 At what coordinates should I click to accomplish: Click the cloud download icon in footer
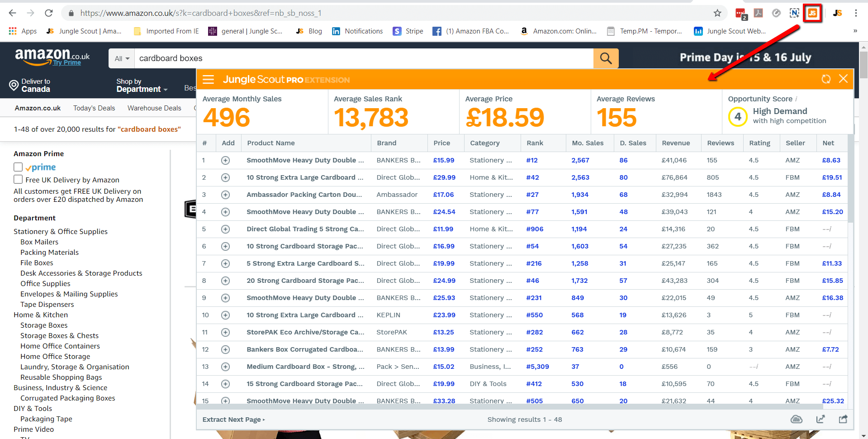[797, 419]
